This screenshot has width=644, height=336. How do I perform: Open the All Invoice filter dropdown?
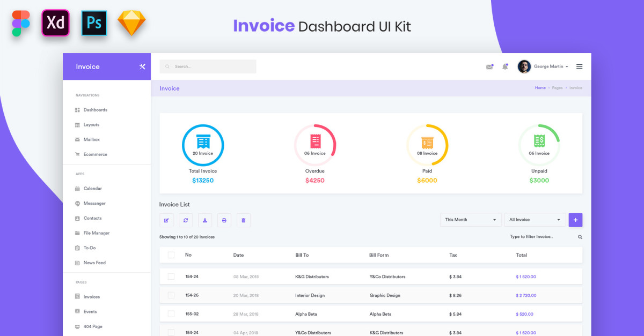click(535, 220)
